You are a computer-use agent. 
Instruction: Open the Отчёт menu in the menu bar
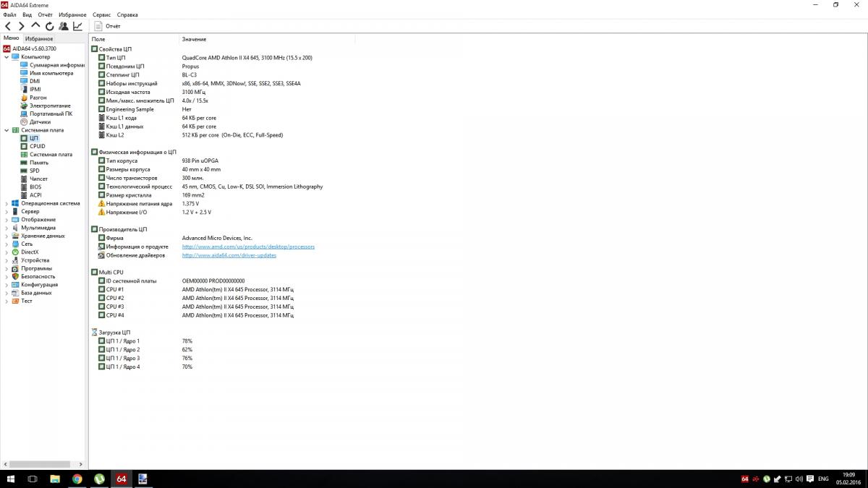45,14
